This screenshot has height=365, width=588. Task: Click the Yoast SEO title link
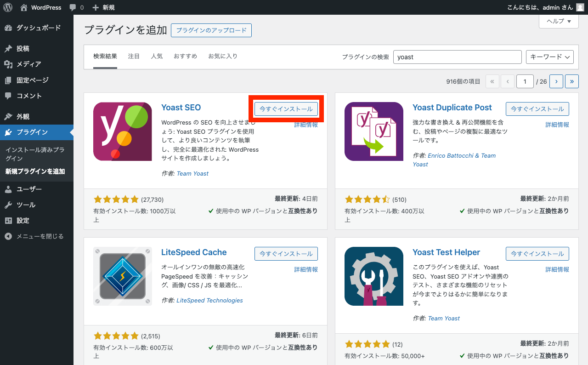(181, 108)
